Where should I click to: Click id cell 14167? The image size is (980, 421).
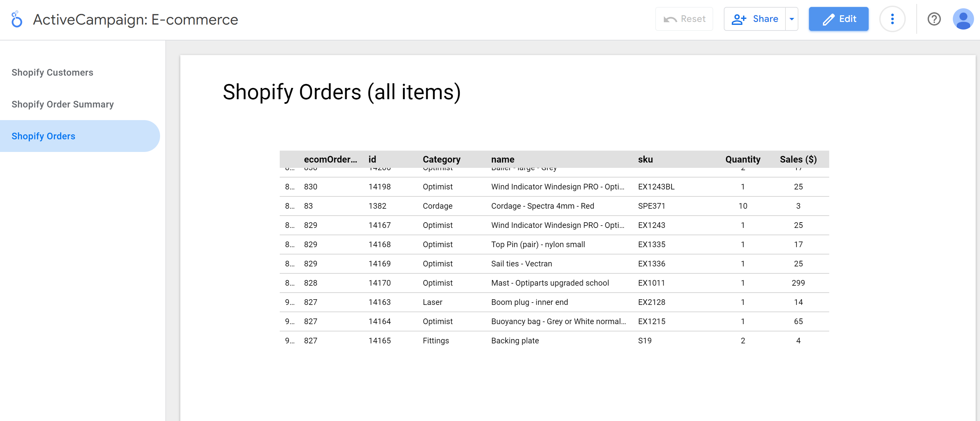379,225
